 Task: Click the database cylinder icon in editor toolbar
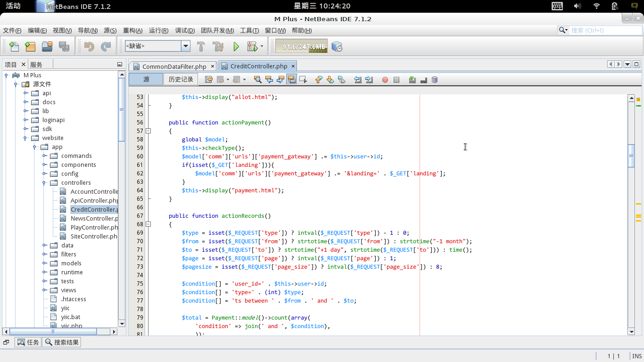(x=435, y=80)
